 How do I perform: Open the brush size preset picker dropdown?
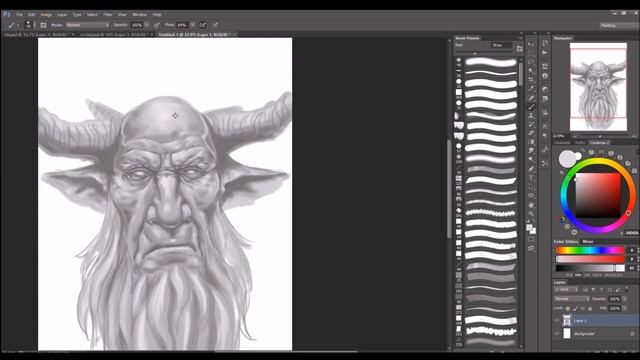(x=34, y=25)
